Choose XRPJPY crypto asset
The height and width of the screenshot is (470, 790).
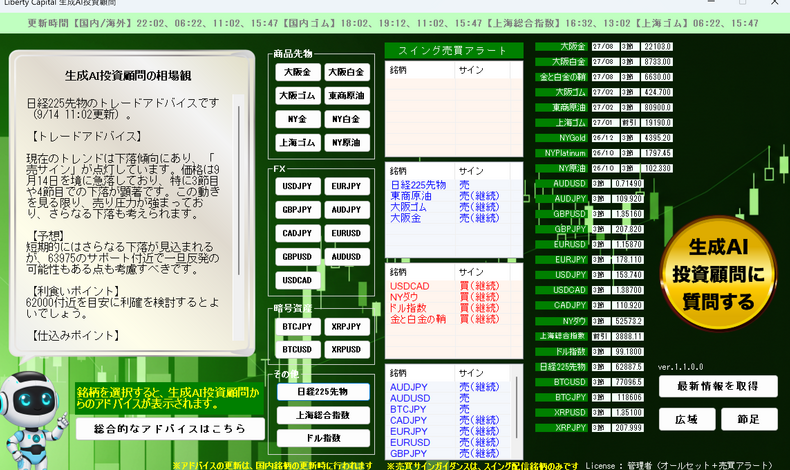347,326
